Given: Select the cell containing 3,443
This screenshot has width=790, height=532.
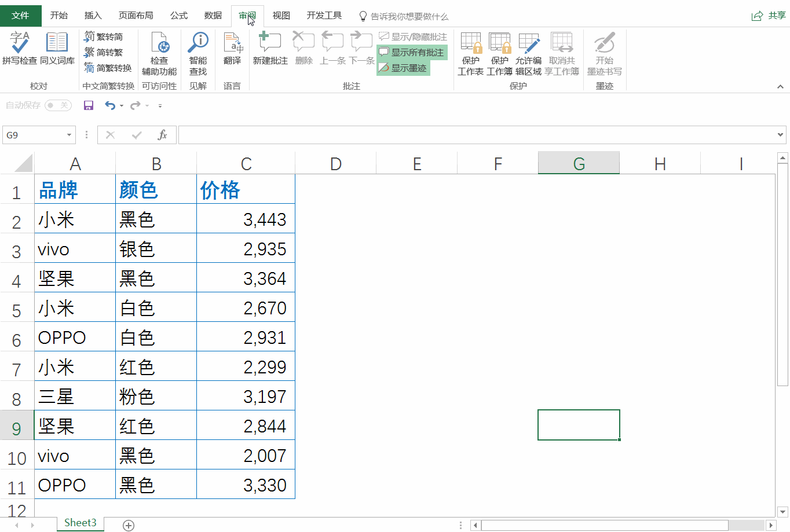Looking at the screenshot, I should point(246,218).
